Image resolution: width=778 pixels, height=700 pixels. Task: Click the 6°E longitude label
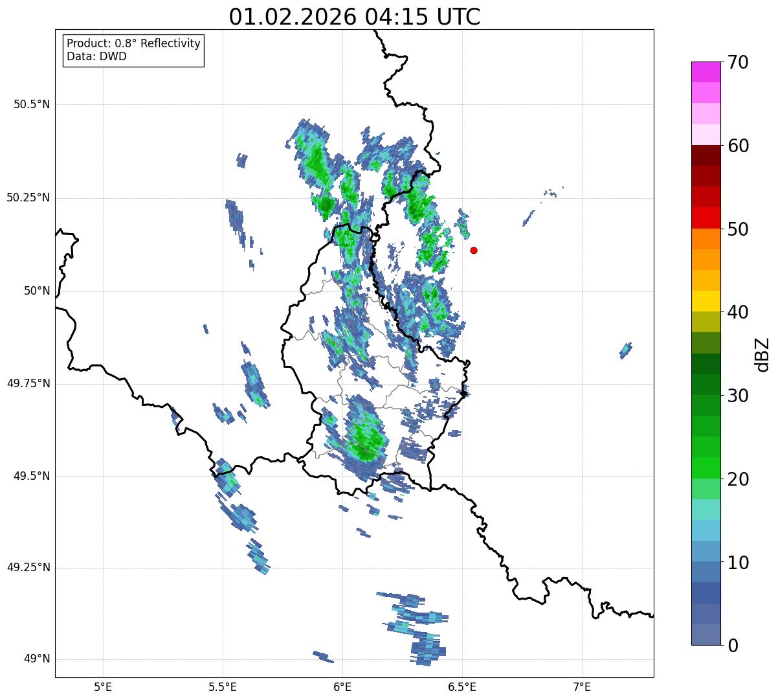[342, 686]
